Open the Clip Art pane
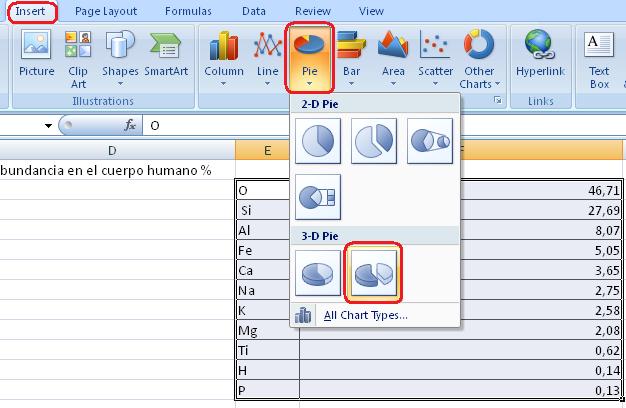 (78, 59)
